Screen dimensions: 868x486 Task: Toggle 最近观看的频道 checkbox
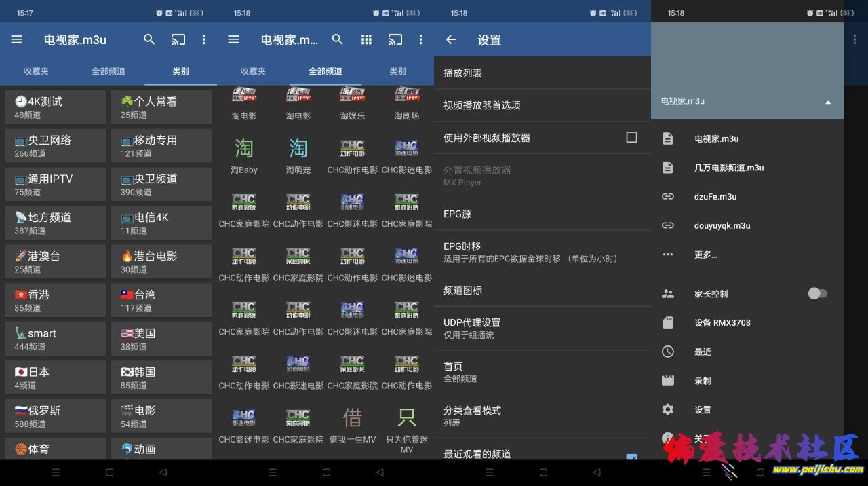tap(631, 457)
